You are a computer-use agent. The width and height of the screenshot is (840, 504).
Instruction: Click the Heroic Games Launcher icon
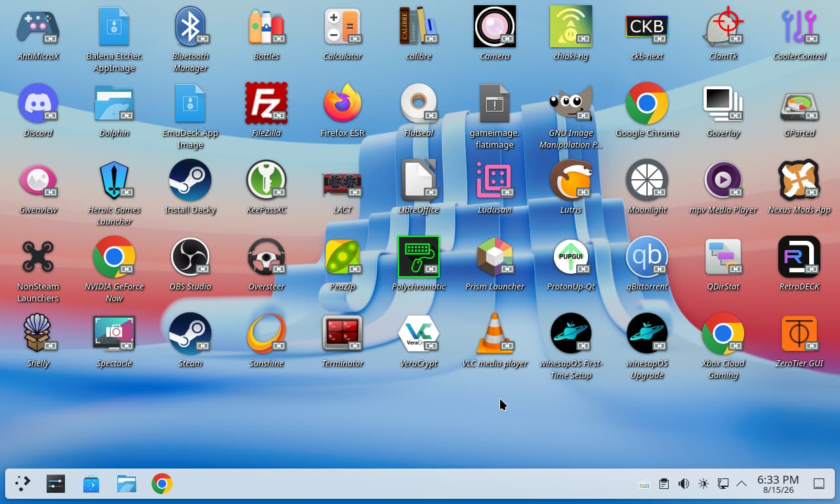(x=114, y=180)
